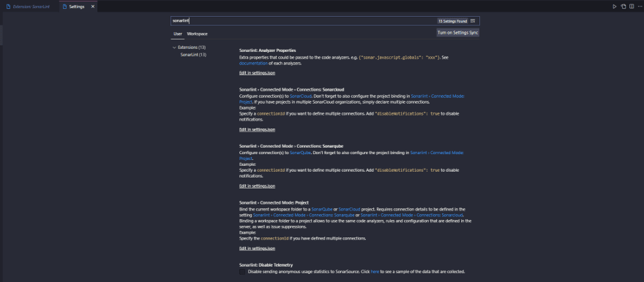
Task: Select Connections: Sonarqube setting heading
Action: coord(291,146)
